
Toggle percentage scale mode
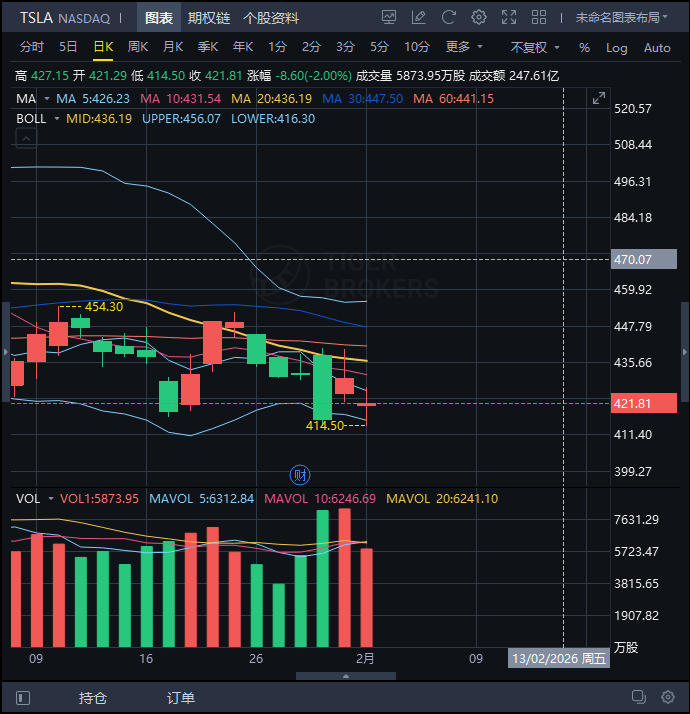coord(584,47)
